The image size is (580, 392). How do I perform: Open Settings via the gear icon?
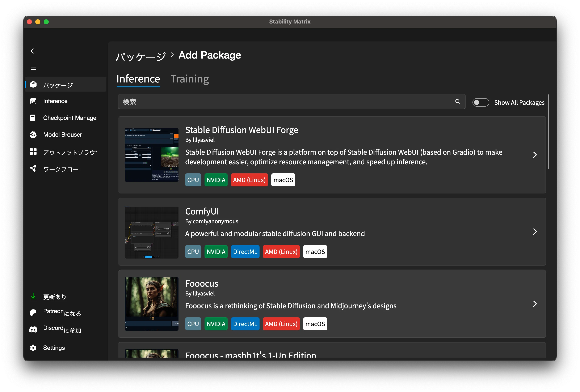click(x=33, y=348)
